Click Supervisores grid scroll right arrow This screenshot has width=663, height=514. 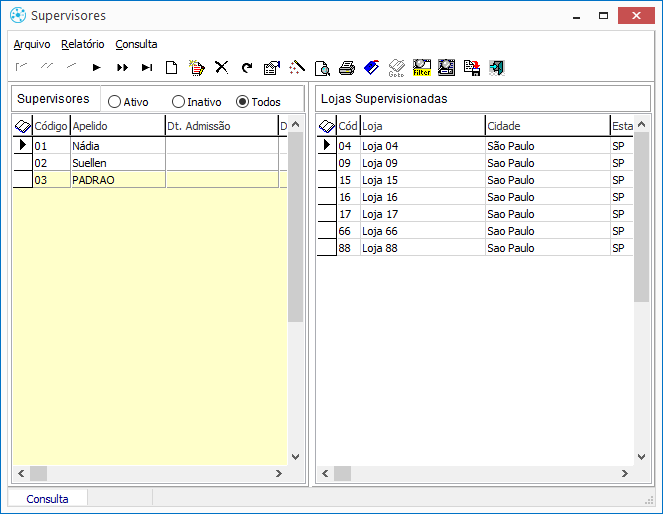pos(279,473)
